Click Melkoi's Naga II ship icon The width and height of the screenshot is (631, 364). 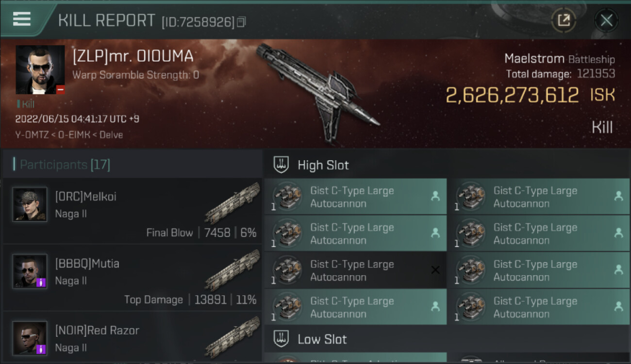click(232, 203)
